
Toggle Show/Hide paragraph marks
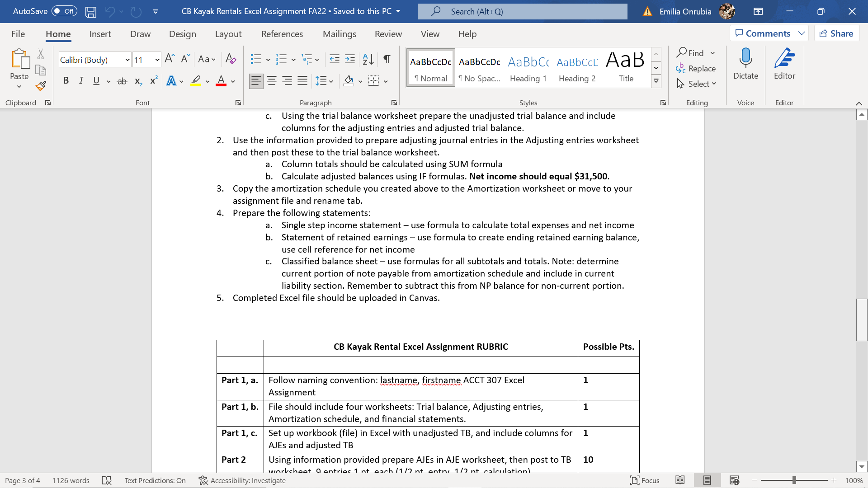coord(387,59)
